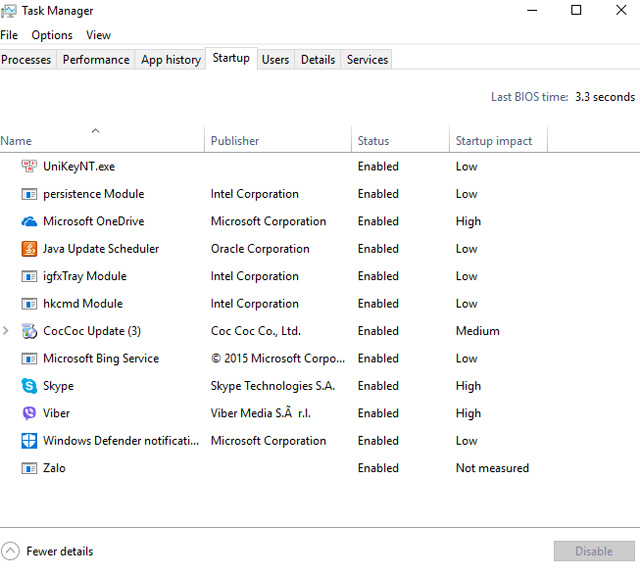Switch to the Details tab
The height and width of the screenshot is (575, 640).
318,60
